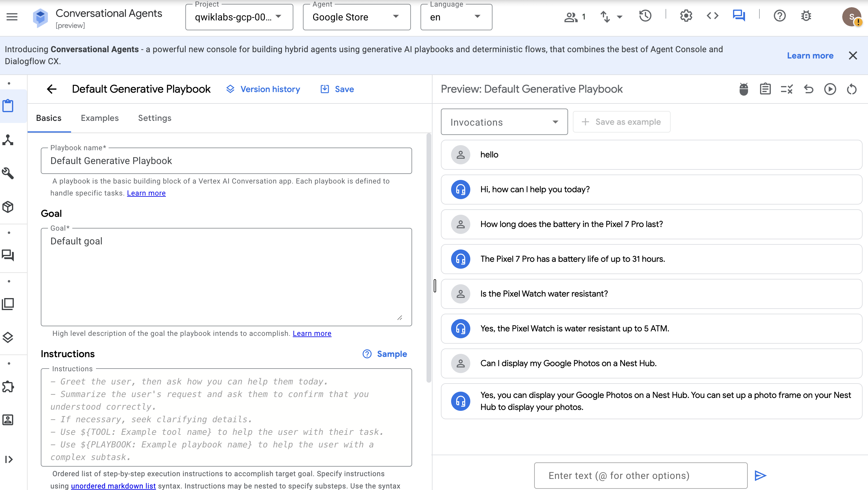Viewport: 868px width, 490px height.
Task: Select the '31 hours' battery answer
Action: [651, 259]
